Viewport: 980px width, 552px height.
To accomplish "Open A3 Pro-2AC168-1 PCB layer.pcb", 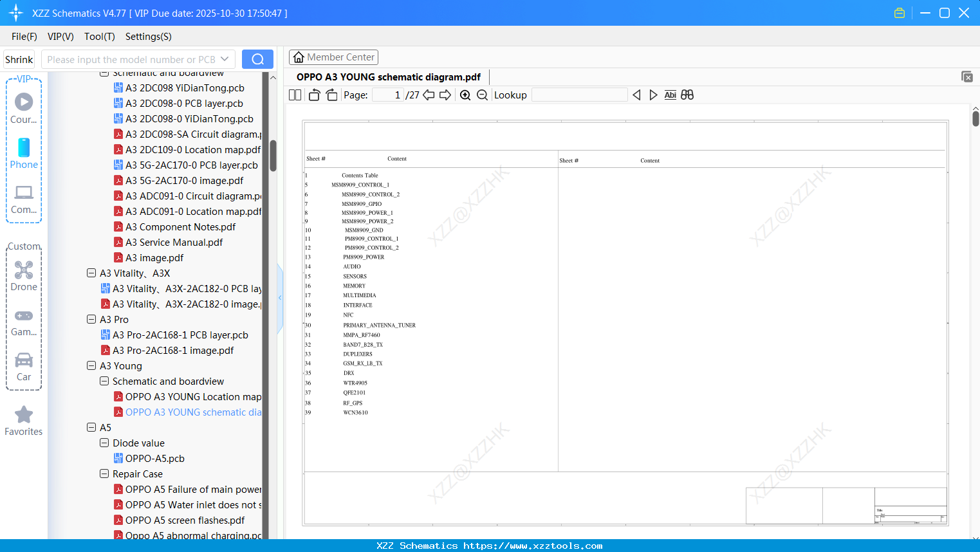I will (180, 335).
